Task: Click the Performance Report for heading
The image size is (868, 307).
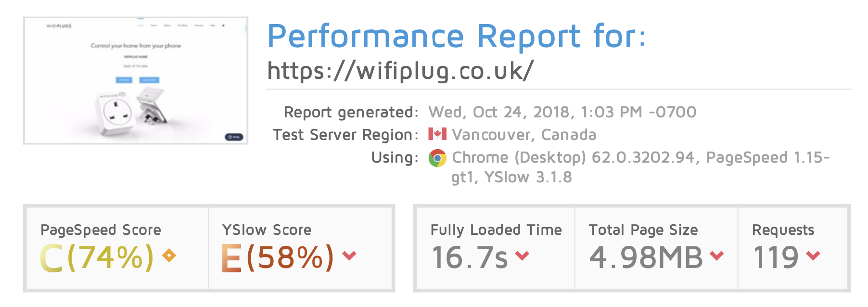Action: pos(457,36)
